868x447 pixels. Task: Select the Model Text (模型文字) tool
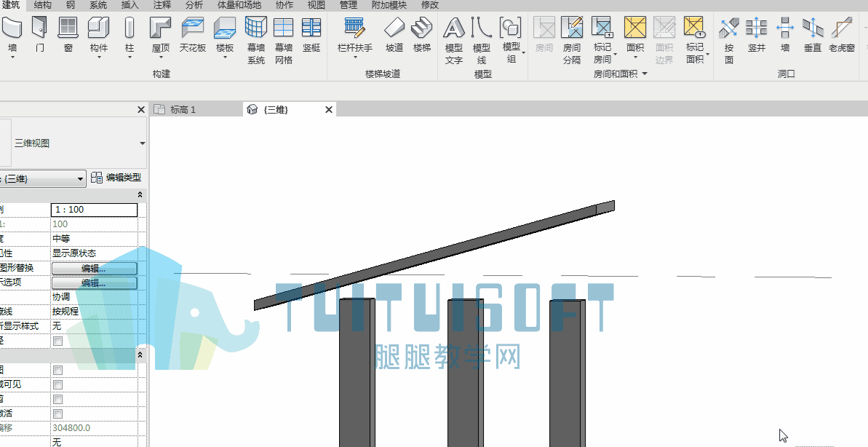click(x=454, y=40)
